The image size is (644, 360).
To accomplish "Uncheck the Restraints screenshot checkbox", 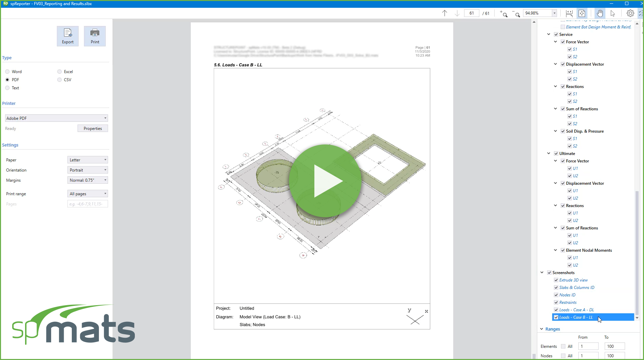I will coord(556,302).
